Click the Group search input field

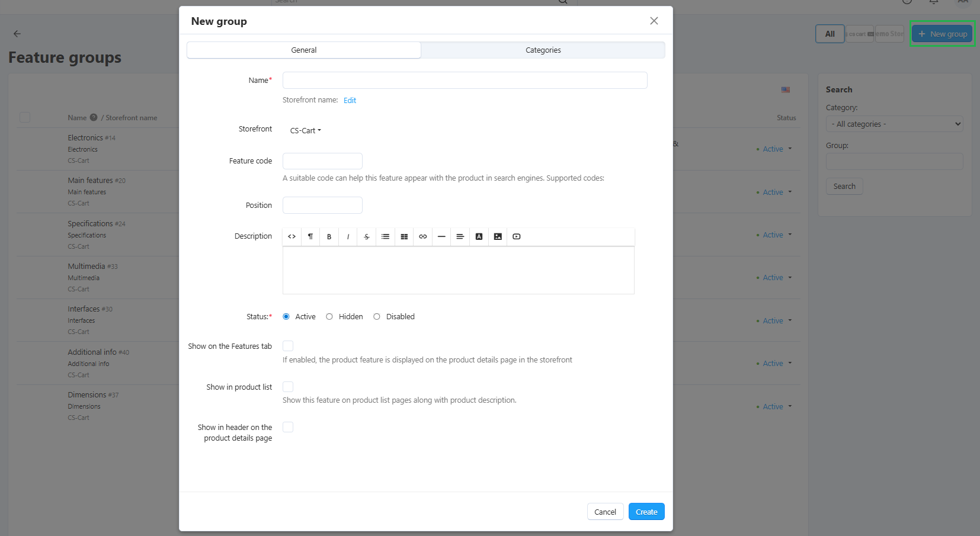[895, 162]
